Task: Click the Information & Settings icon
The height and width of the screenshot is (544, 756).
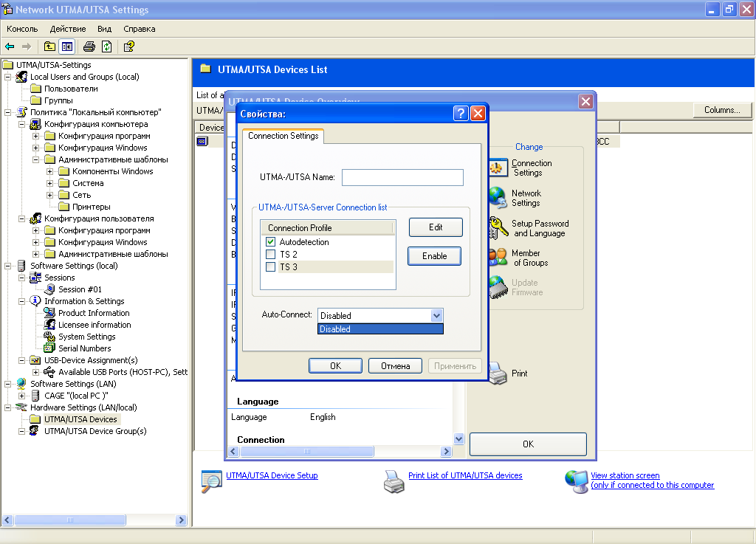Action: pos(35,301)
